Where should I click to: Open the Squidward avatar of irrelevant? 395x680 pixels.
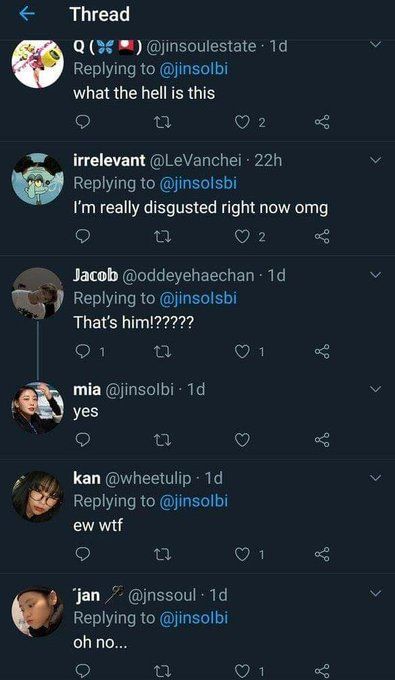38,178
